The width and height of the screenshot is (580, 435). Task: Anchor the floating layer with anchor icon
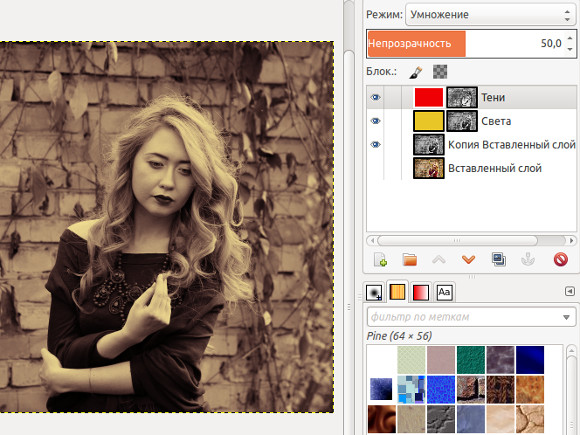(528, 260)
